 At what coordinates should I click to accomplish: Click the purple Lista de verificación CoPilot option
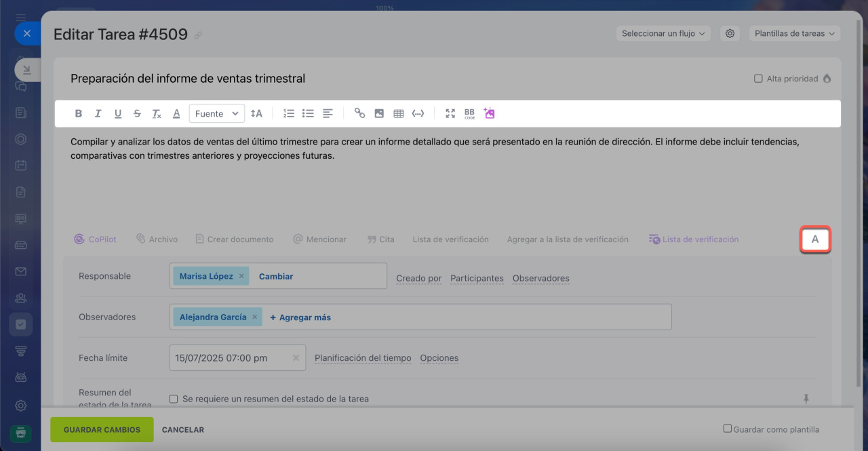[694, 239]
